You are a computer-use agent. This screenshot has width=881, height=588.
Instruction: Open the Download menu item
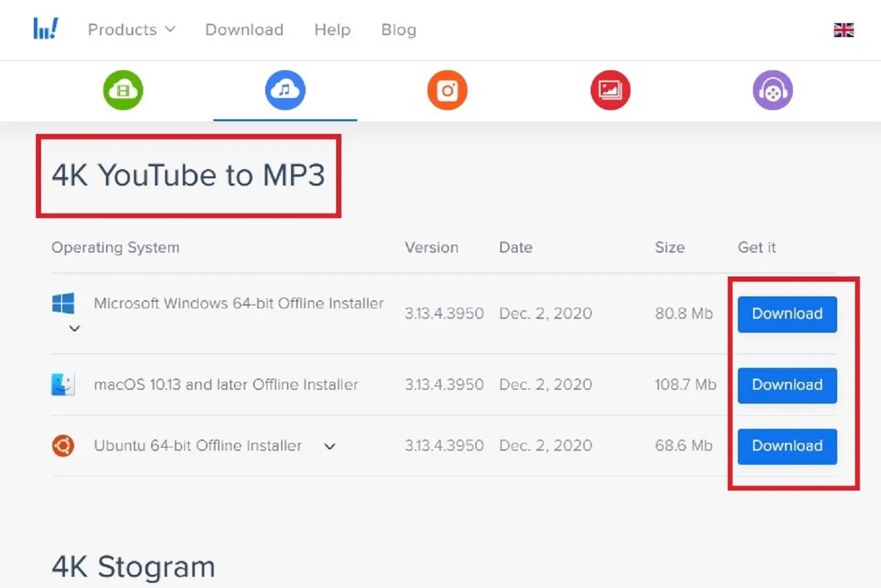coord(244,30)
